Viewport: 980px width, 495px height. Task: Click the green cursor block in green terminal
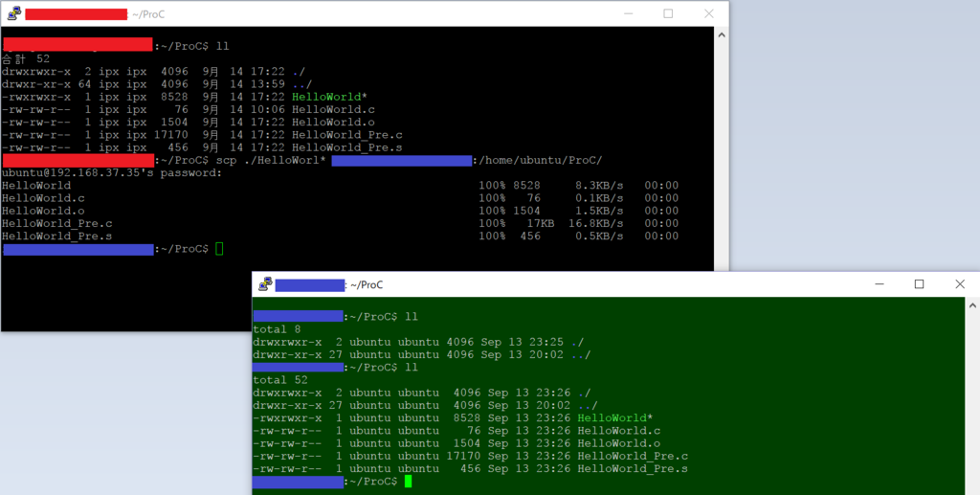click(x=408, y=482)
